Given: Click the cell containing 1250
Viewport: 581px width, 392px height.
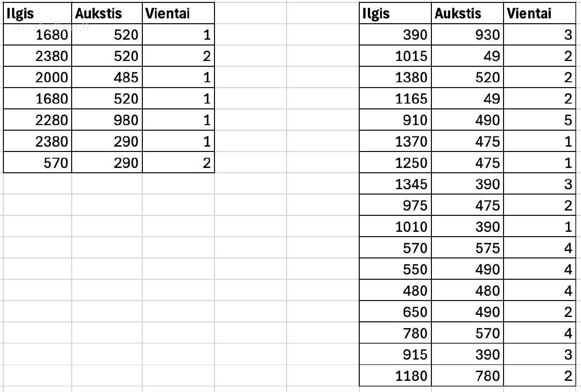Looking at the screenshot, I should [x=395, y=163].
